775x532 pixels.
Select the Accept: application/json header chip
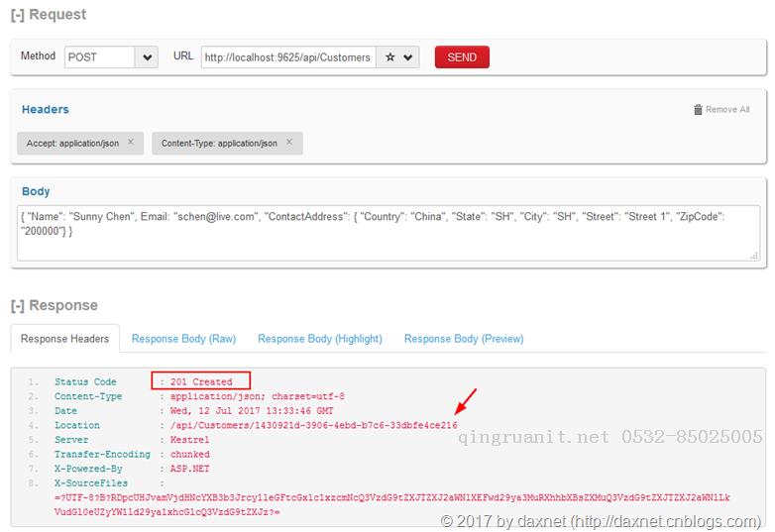click(x=72, y=144)
